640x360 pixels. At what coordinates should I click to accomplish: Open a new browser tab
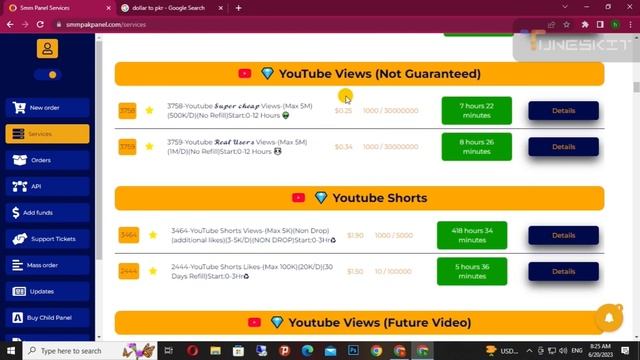click(239, 8)
